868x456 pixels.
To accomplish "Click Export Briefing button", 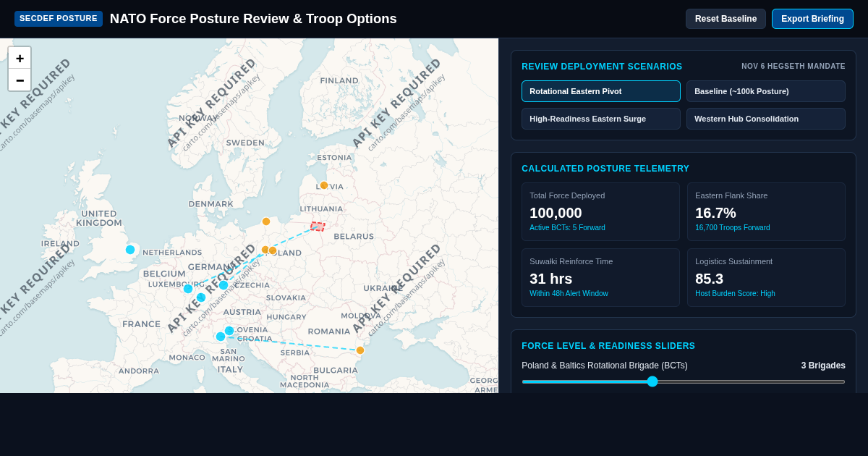I will pos(812,19).
